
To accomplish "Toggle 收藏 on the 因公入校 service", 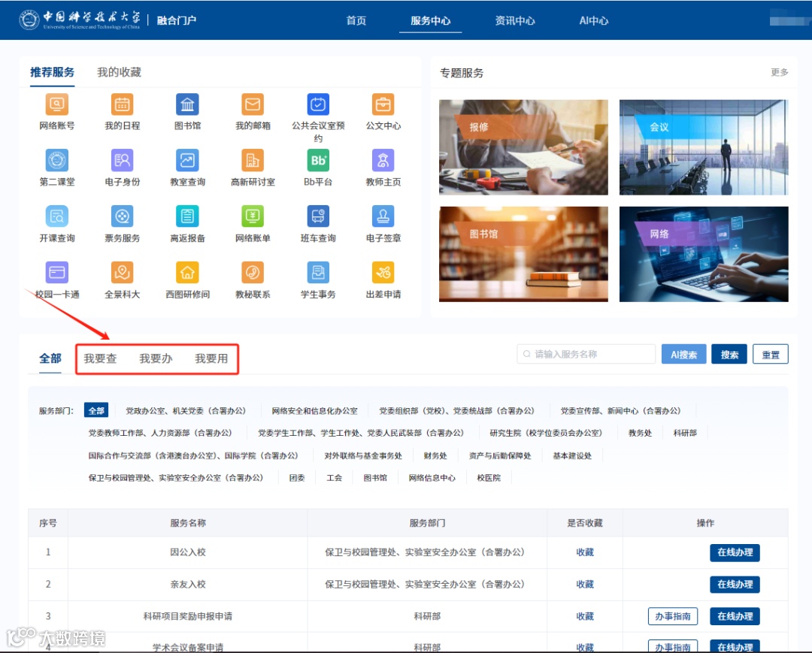I will 585,552.
